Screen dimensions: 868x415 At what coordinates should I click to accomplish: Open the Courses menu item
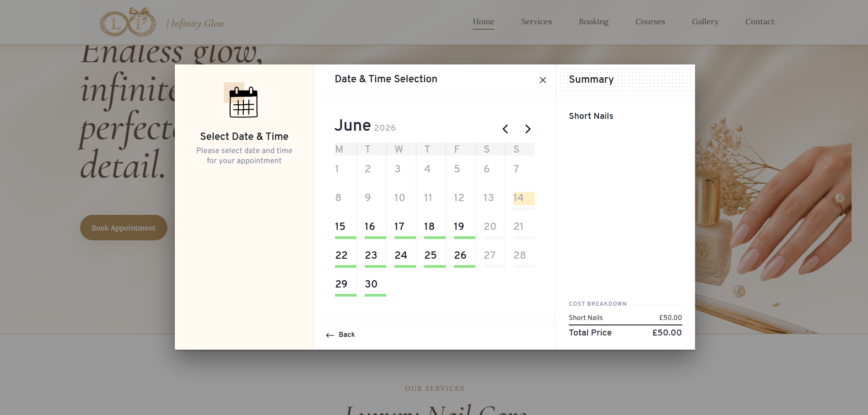[x=650, y=21]
